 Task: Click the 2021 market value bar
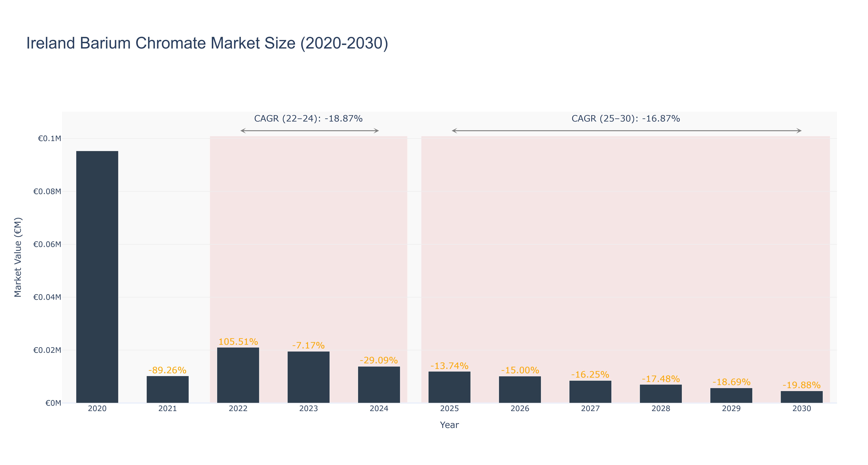point(167,390)
